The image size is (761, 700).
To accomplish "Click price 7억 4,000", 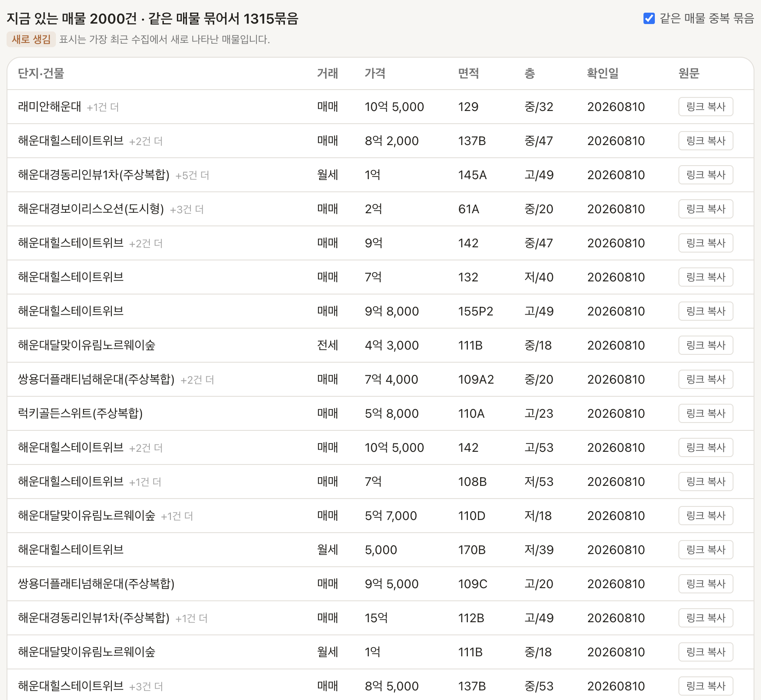I will (x=391, y=379).
